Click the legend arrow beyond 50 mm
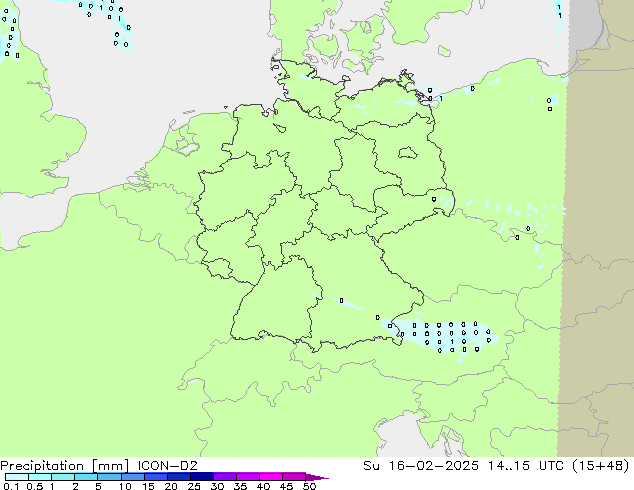This screenshot has height=490, width=634. tap(317, 477)
